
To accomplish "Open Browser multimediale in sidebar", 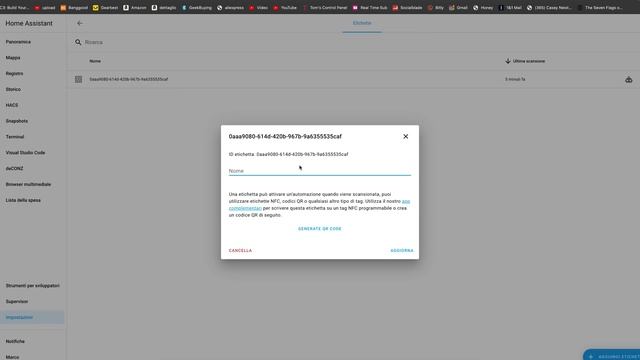I will pos(28,184).
